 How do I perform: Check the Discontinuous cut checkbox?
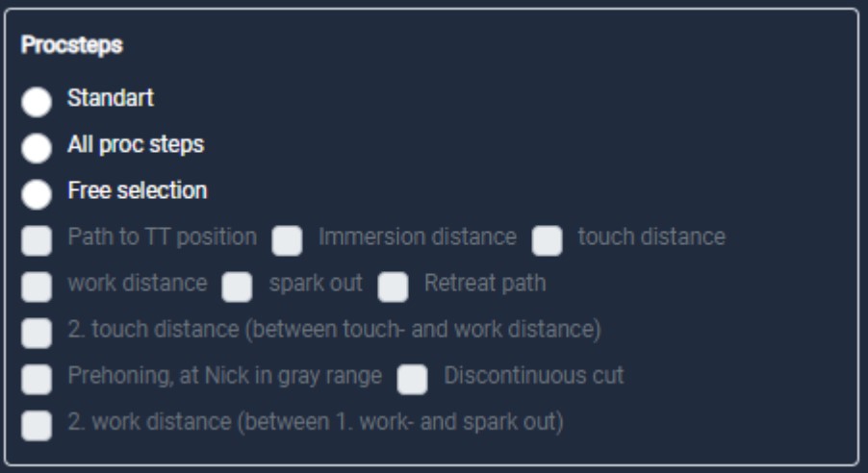tap(412, 379)
